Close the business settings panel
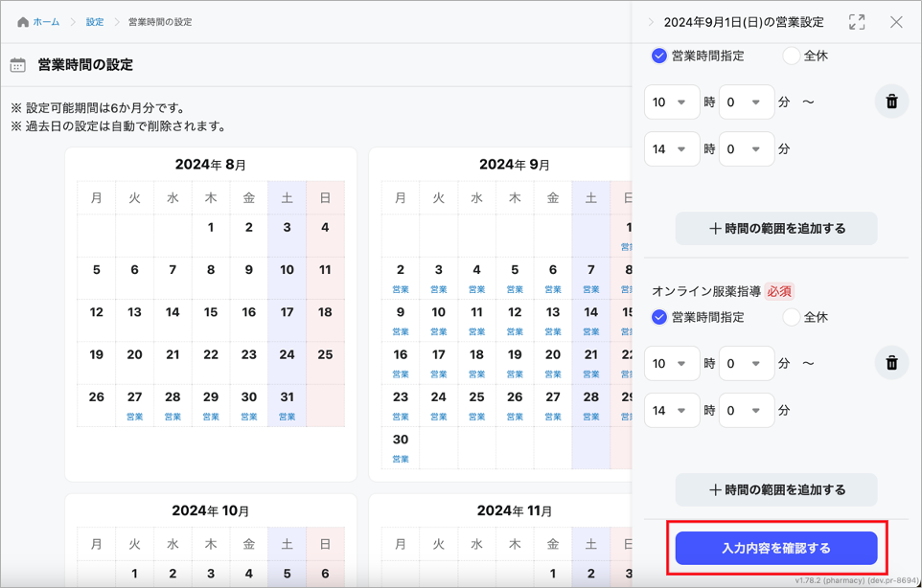 [896, 22]
